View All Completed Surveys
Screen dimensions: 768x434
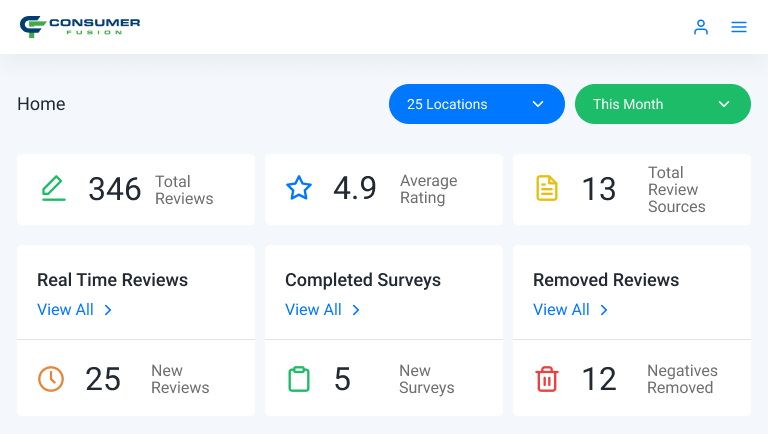click(323, 310)
